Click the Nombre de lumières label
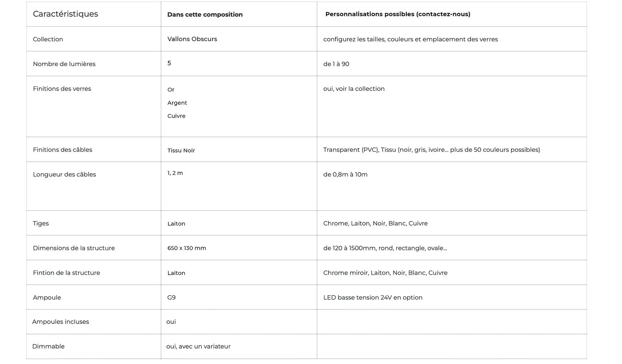Viewport: 622px width, 364px height. (64, 64)
